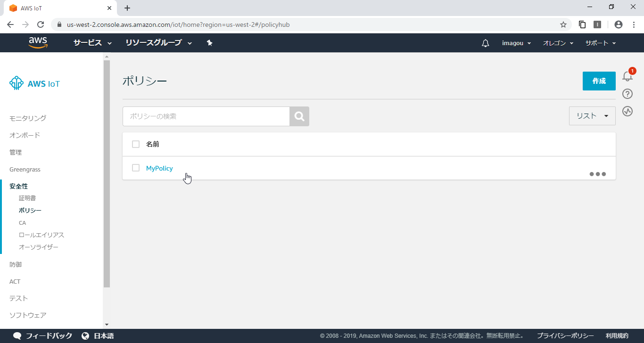The width and height of the screenshot is (644, 343).
Task: Open the ellipsis actions menu on MyPolicy row
Action: (x=597, y=174)
